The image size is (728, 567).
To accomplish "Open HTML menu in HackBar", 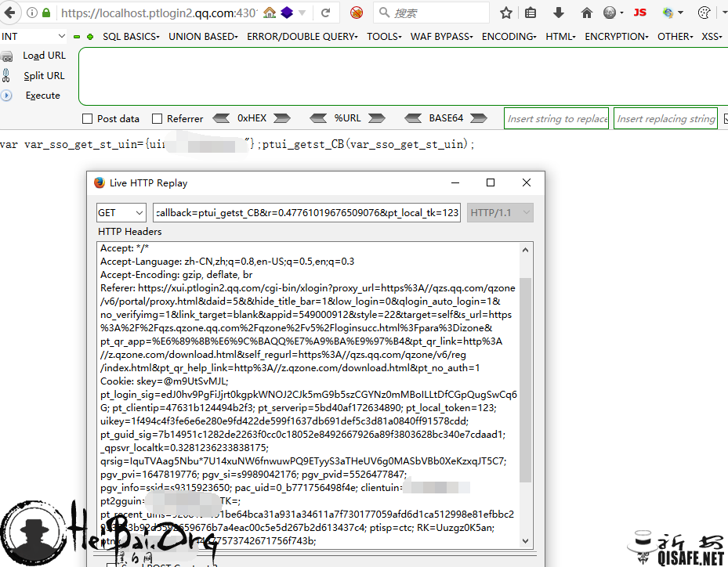I will (x=560, y=37).
